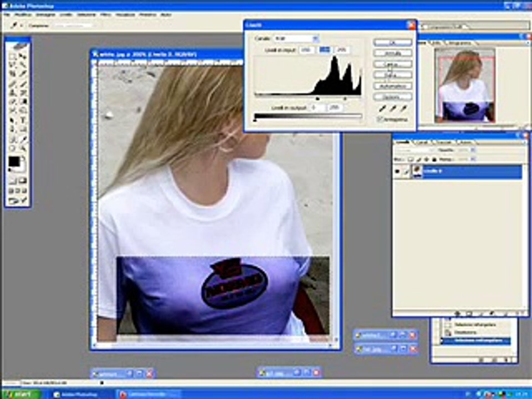532x399 pixels.
Task: Open the Navigator panel flyout menu arrow
Action: tap(528, 43)
